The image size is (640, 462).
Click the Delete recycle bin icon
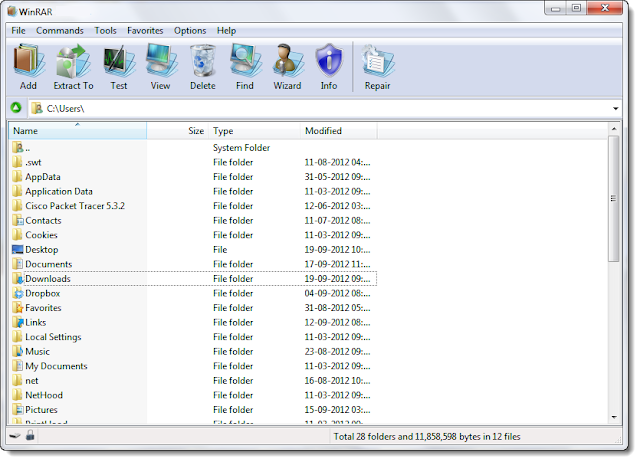tap(203, 61)
